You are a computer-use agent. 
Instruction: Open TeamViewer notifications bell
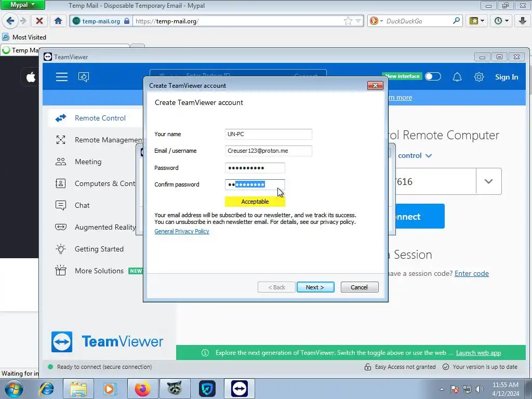click(x=457, y=77)
